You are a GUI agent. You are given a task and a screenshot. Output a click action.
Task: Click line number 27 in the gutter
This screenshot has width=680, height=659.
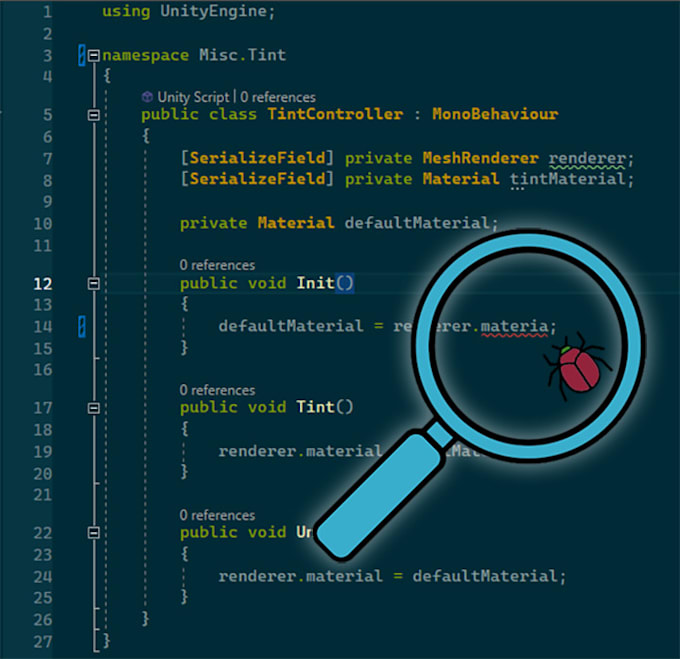tap(42, 642)
